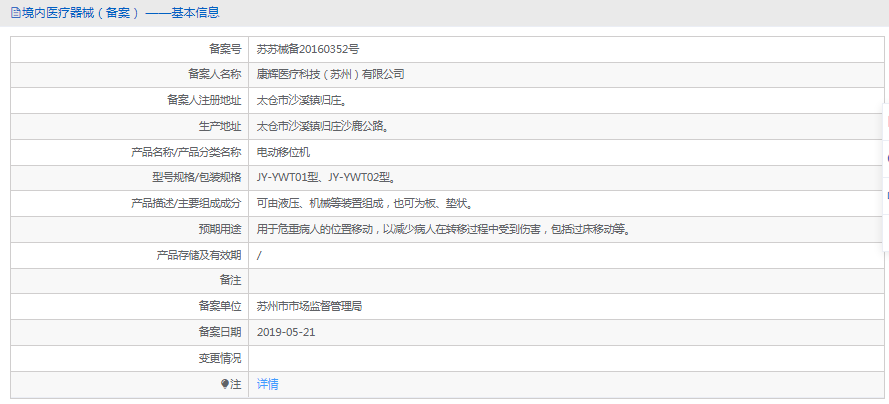Open the 详情 link

click(268, 384)
